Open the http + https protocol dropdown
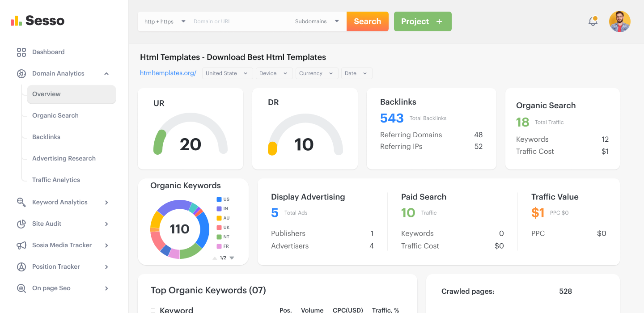 (x=163, y=21)
